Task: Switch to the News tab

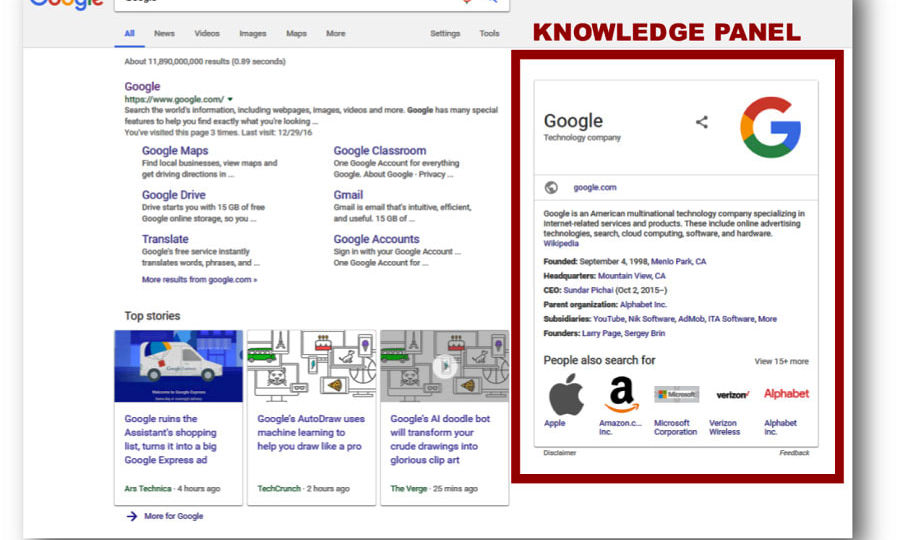Action: tap(164, 34)
